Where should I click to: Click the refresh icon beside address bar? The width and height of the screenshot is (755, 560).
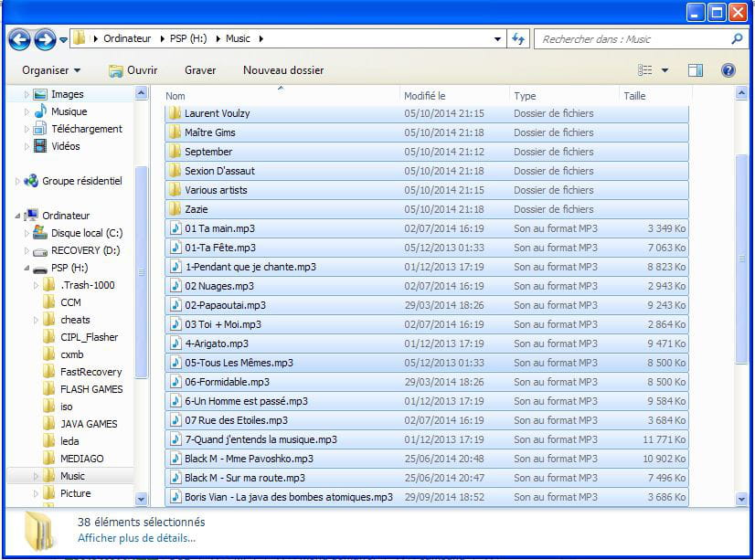click(x=518, y=38)
